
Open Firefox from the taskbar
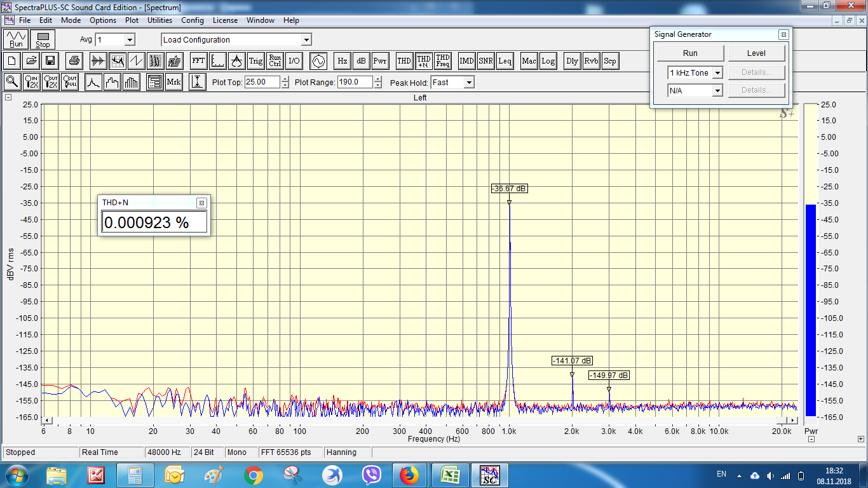409,475
